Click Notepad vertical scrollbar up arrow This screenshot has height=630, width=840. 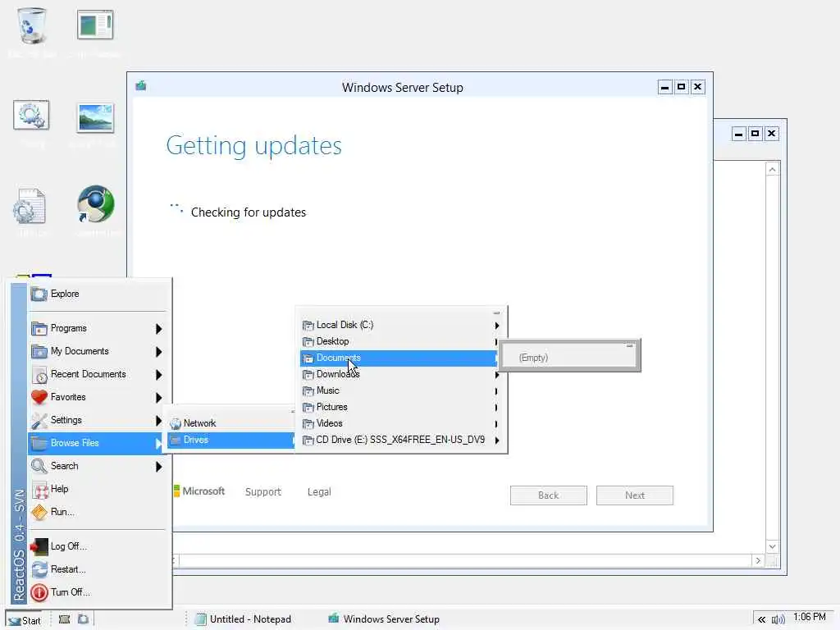[772, 170]
